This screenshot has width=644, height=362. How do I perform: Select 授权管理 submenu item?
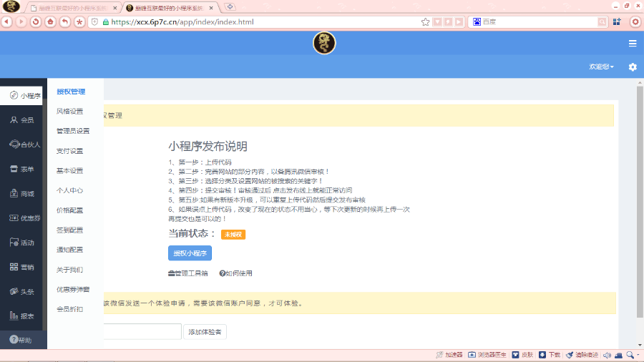71,92
